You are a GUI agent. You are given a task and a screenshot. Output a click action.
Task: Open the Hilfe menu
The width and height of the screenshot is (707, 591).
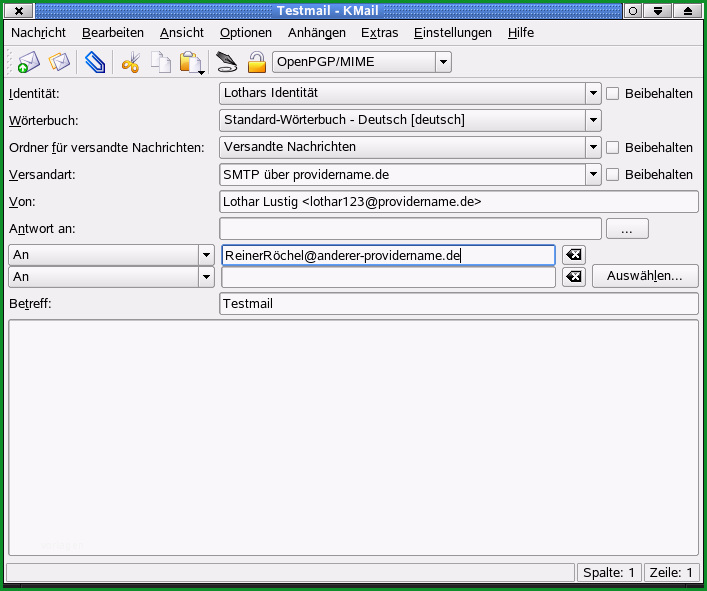(521, 32)
